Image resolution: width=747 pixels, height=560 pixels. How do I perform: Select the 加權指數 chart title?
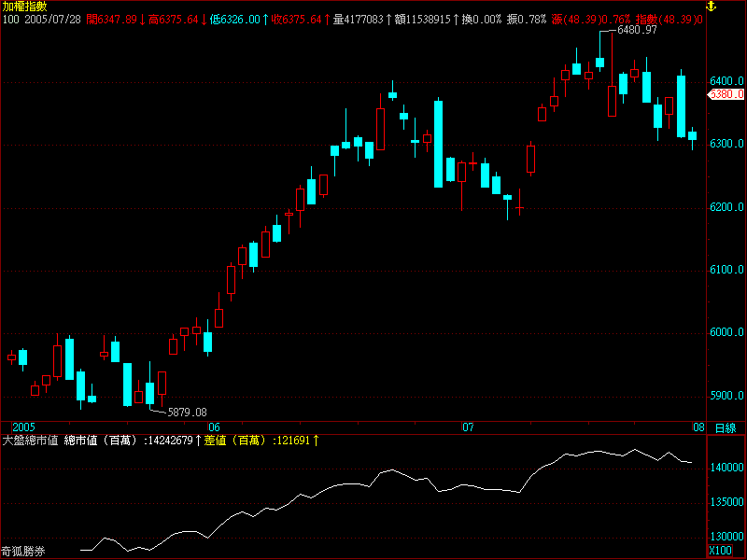[x=25, y=7]
